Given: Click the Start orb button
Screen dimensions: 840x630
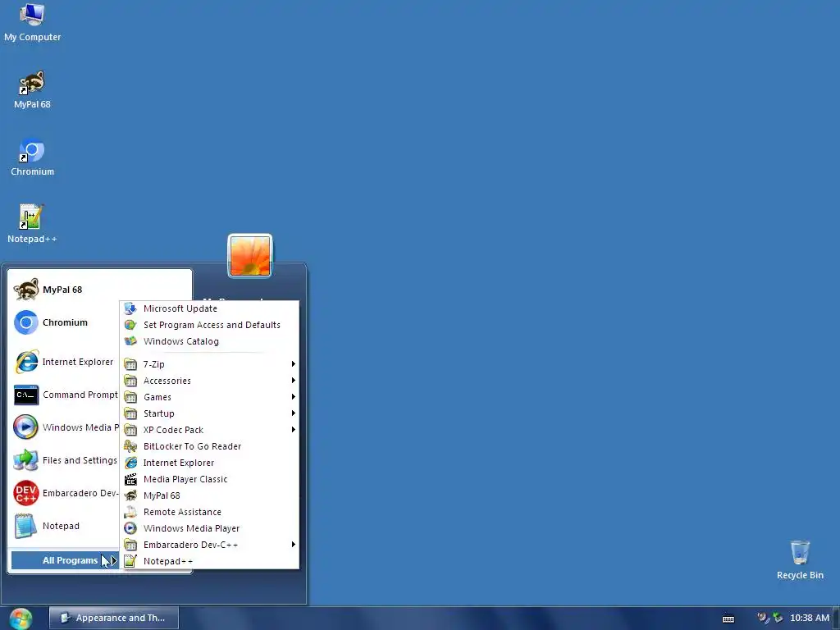Looking at the screenshot, I should (21, 619).
